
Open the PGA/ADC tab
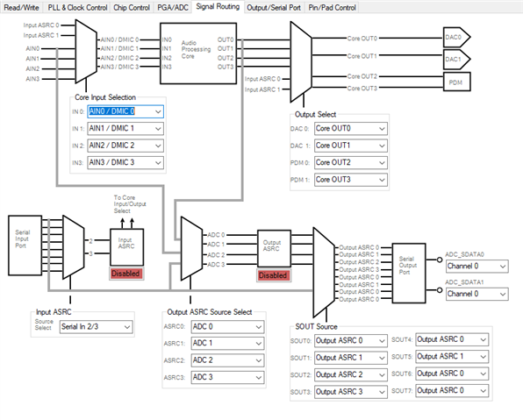point(173,7)
